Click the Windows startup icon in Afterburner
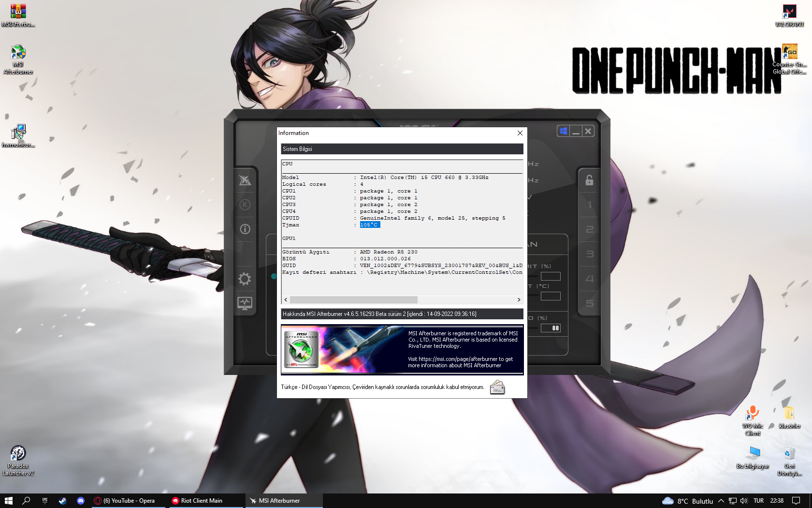The image size is (812, 508). point(563,131)
